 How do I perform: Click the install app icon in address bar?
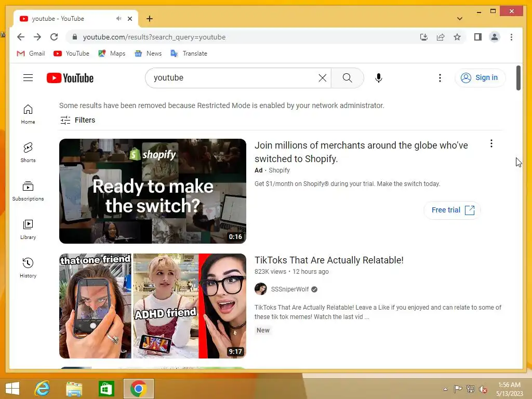click(424, 37)
